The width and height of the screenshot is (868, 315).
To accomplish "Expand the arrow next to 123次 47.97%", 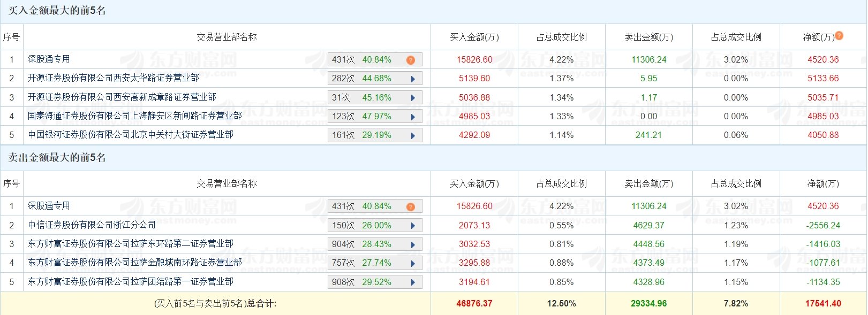I will [x=413, y=117].
